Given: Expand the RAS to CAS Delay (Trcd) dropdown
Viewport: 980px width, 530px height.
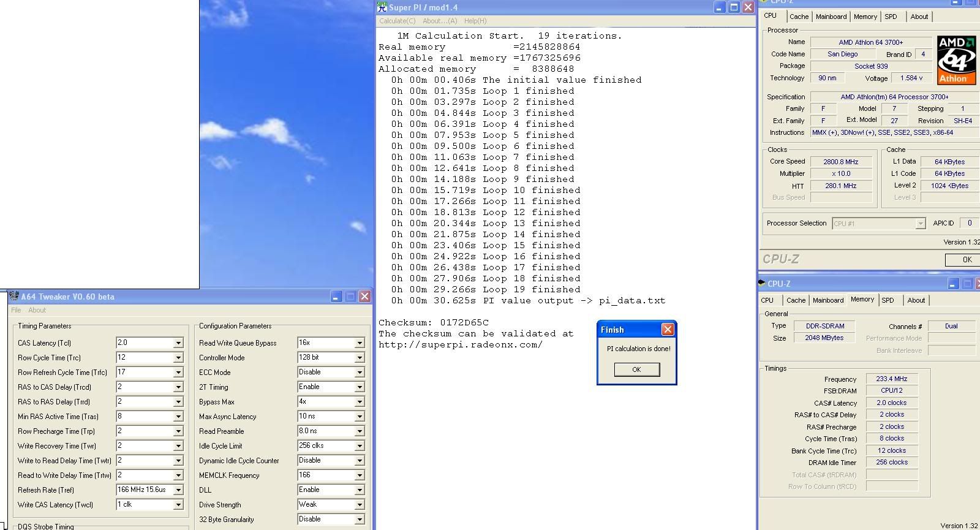Looking at the screenshot, I should [178, 387].
